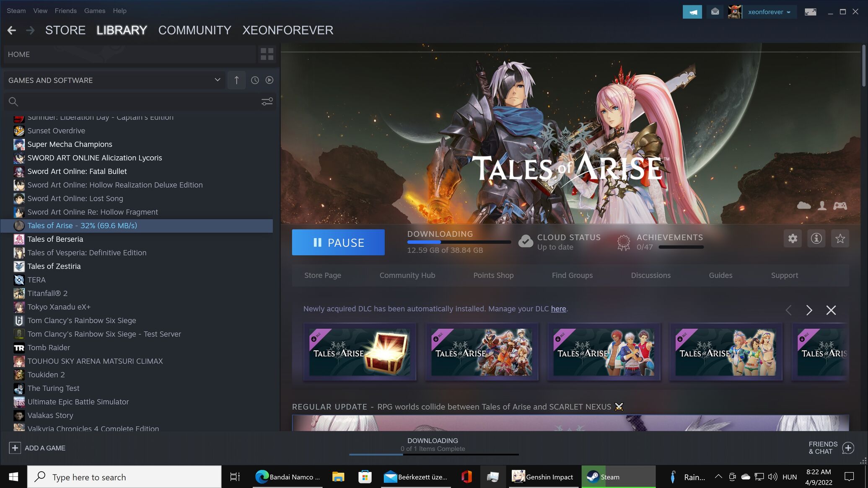
Task: Open the Find Groups link
Action: pos(572,275)
